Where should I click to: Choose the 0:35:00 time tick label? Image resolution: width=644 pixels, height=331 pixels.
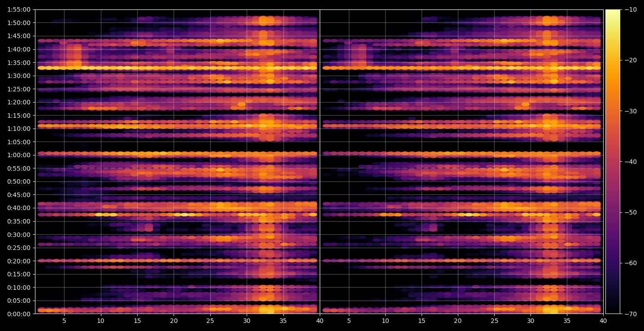click(19, 221)
